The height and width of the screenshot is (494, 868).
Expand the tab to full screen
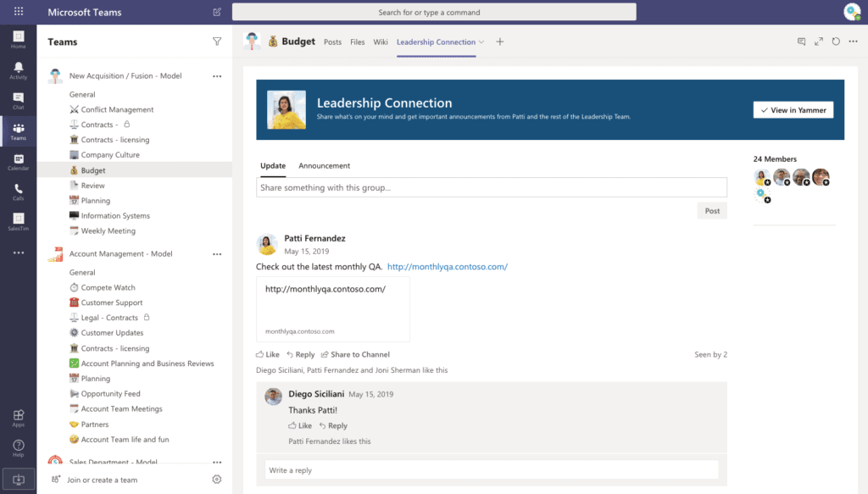pos(819,42)
